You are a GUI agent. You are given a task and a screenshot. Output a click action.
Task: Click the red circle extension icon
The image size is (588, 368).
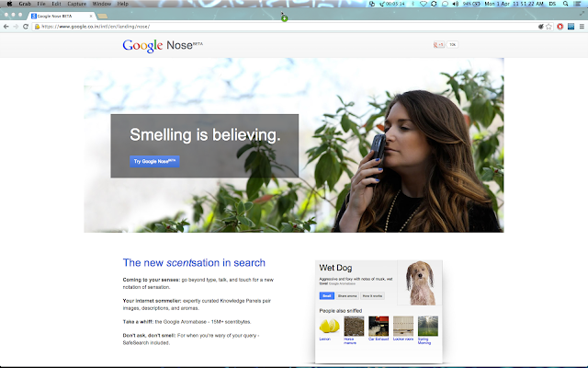point(560,27)
